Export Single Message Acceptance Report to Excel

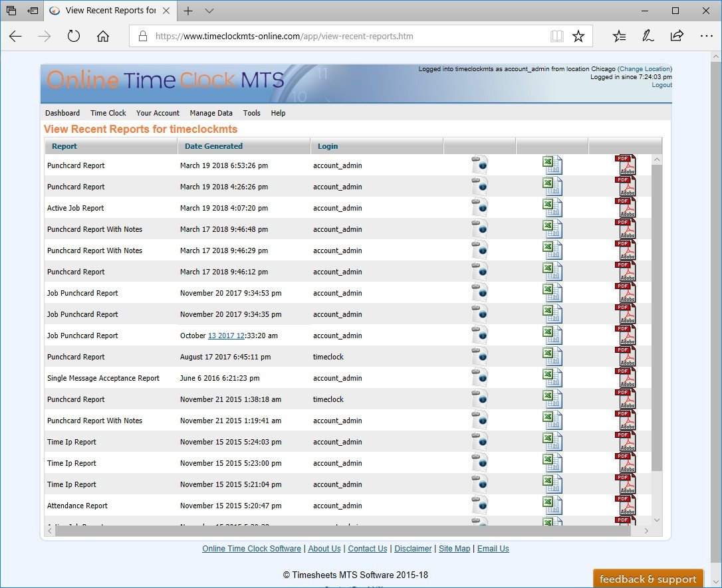click(552, 377)
